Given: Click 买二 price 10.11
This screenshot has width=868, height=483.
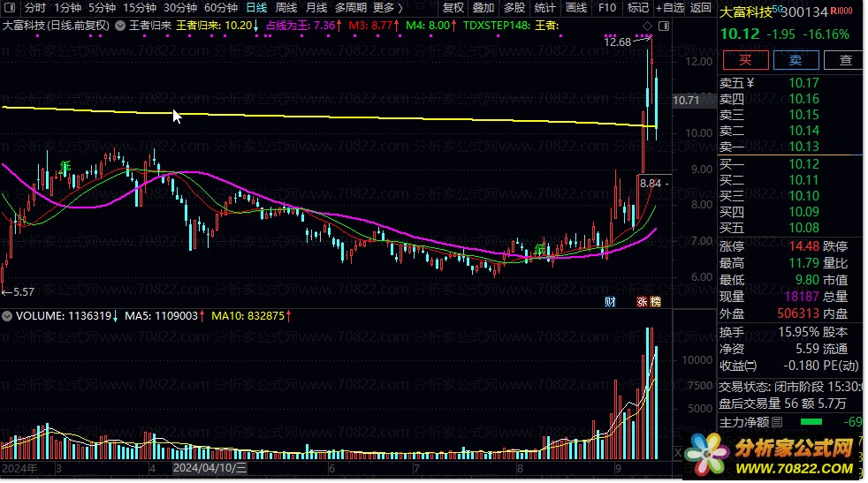Looking at the screenshot, I should tap(803, 180).
